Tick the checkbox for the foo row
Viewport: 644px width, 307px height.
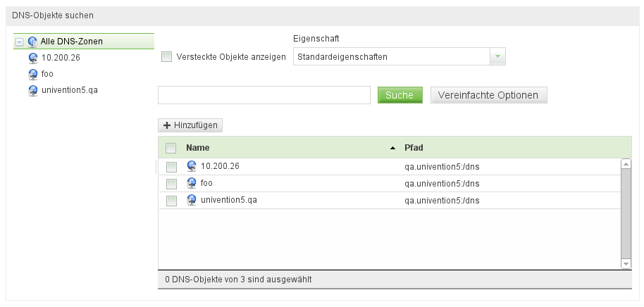tap(171, 184)
